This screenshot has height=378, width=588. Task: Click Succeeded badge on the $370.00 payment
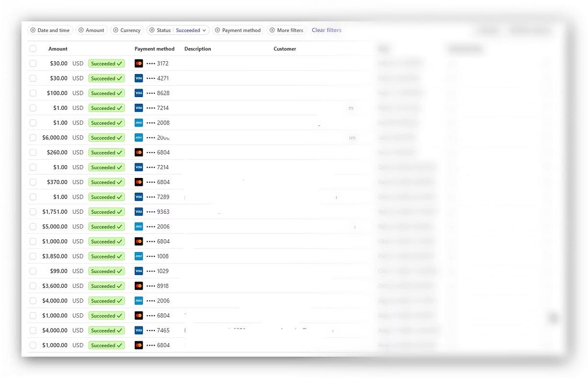point(106,182)
